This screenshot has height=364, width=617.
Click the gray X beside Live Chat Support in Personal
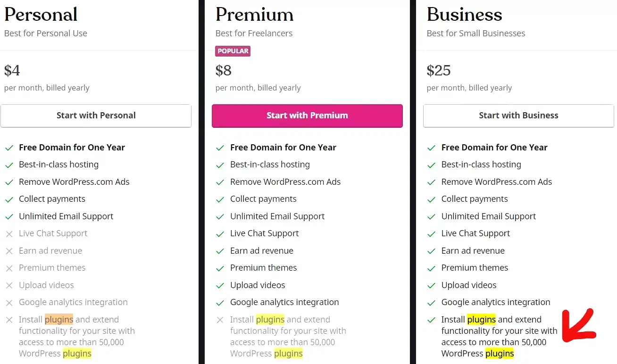(x=9, y=233)
